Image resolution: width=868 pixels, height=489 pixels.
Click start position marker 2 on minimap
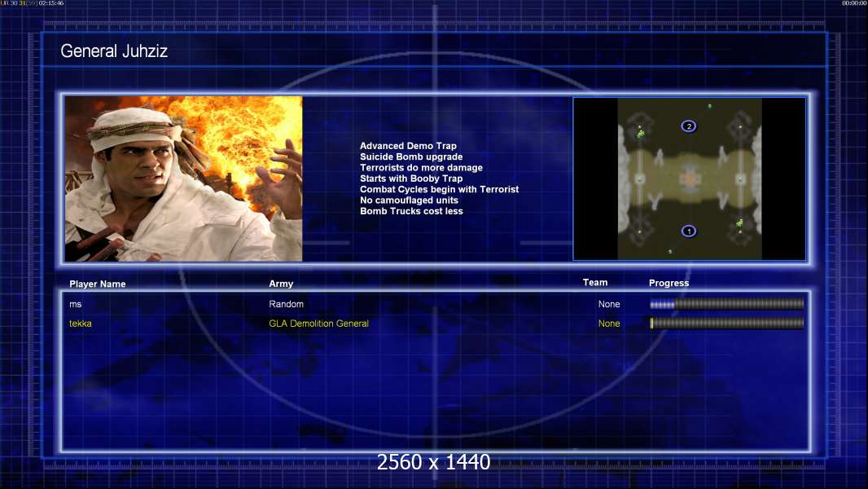click(x=689, y=126)
